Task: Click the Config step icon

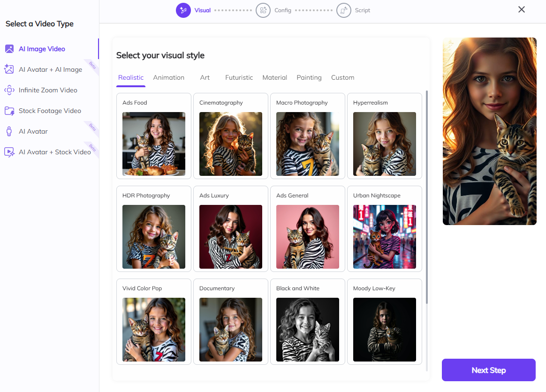Action: (x=263, y=10)
